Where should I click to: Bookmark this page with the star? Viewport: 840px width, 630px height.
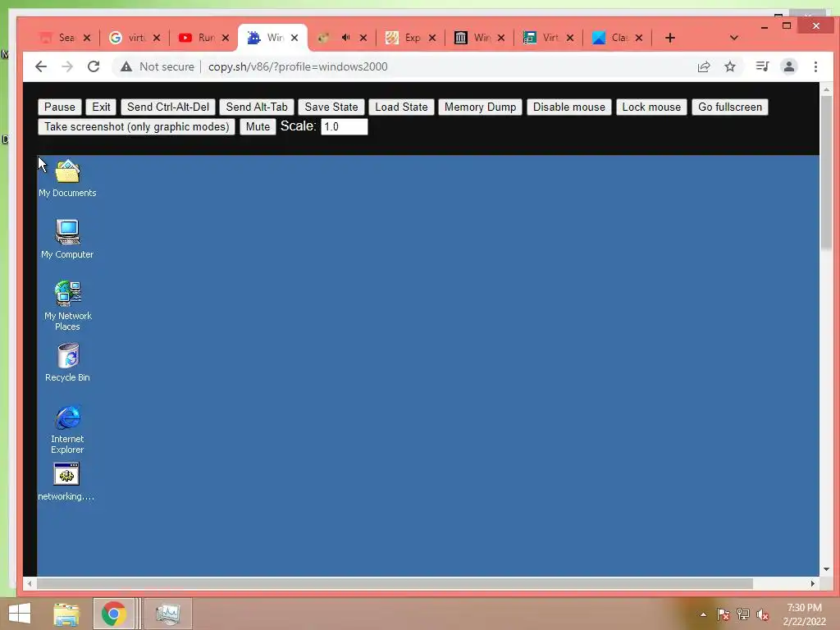coord(729,66)
